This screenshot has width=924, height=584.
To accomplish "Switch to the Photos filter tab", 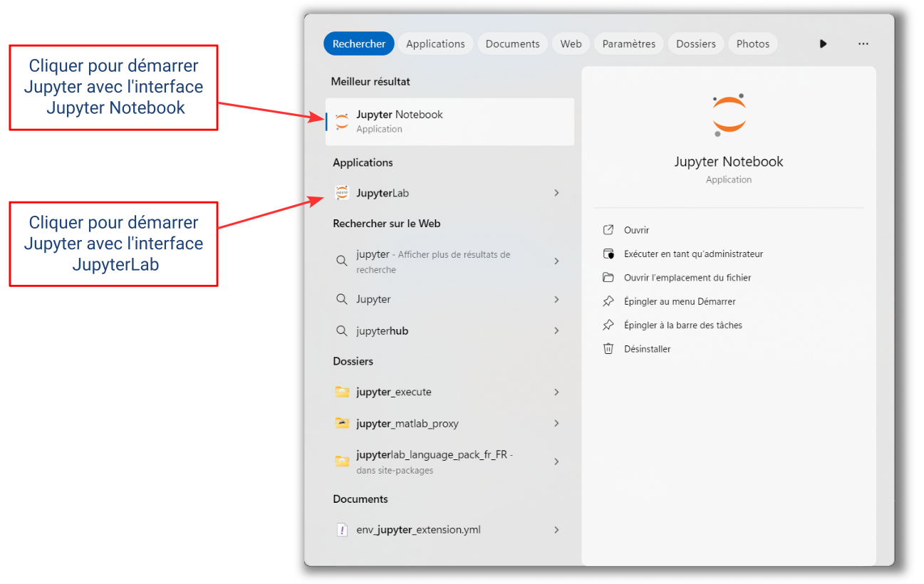I will coord(753,43).
